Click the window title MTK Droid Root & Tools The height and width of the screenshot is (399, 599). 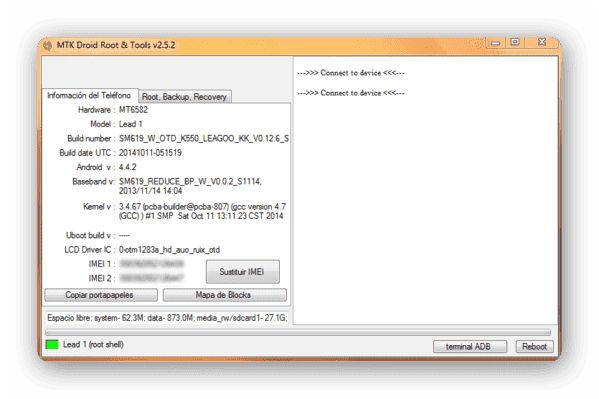coord(116,45)
